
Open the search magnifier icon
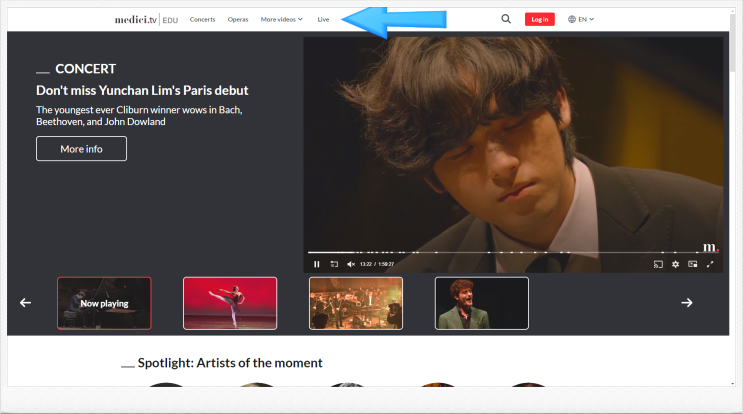tap(506, 19)
